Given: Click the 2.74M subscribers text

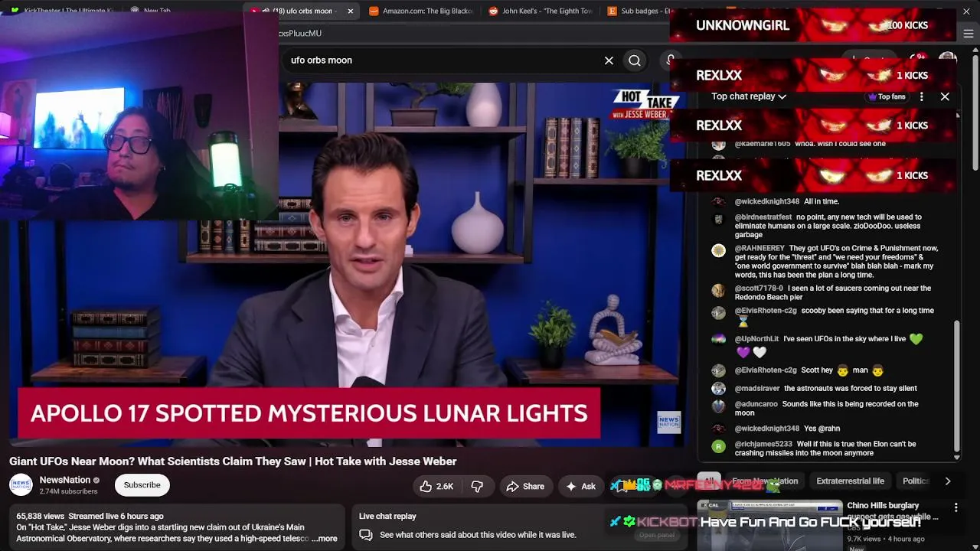Looking at the screenshot, I should coord(68,491).
